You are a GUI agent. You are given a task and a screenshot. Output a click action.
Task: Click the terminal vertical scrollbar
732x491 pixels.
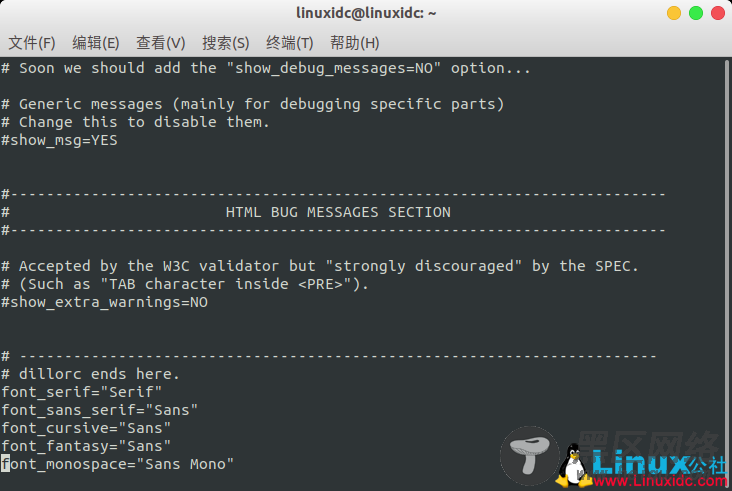tap(727, 274)
